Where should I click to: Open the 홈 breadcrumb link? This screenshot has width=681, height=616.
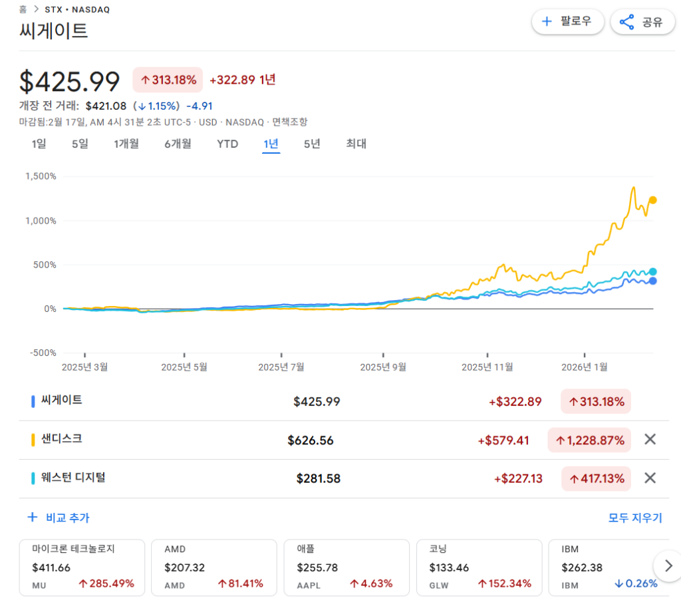[23, 9]
